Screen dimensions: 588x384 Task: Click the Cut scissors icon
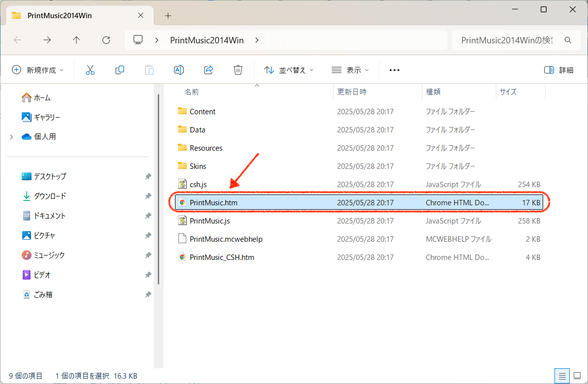[90, 70]
